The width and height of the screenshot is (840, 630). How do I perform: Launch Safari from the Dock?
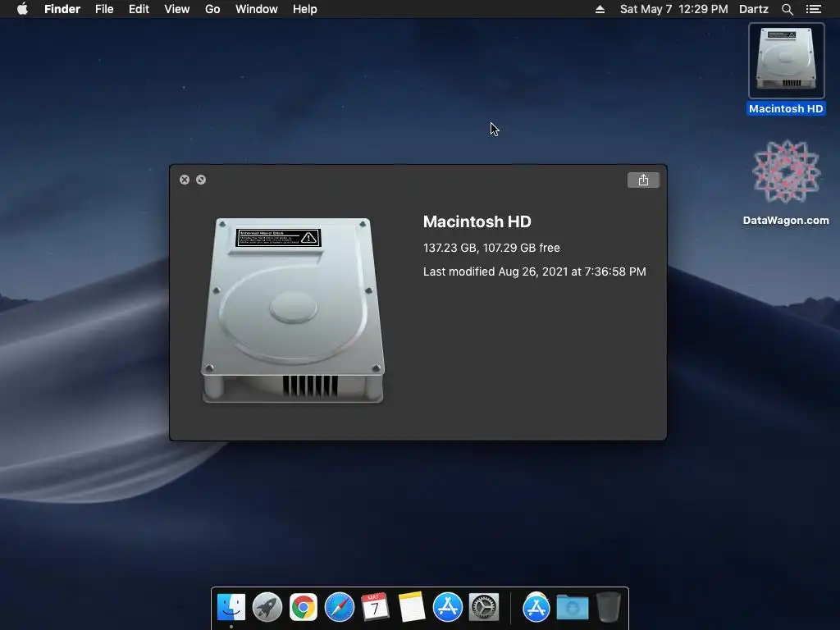pyautogui.click(x=340, y=608)
